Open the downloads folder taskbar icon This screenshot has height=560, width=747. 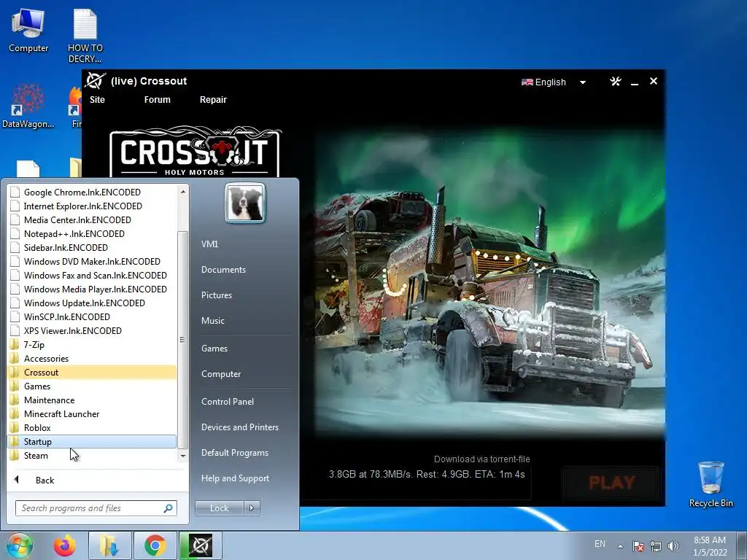[x=109, y=545]
